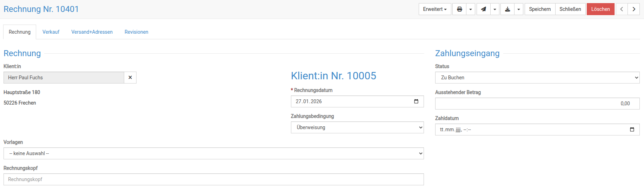The width and height of the screenshot is (644, 186).
Task: Click the print icon button
Action: click(x=459, y=9)
